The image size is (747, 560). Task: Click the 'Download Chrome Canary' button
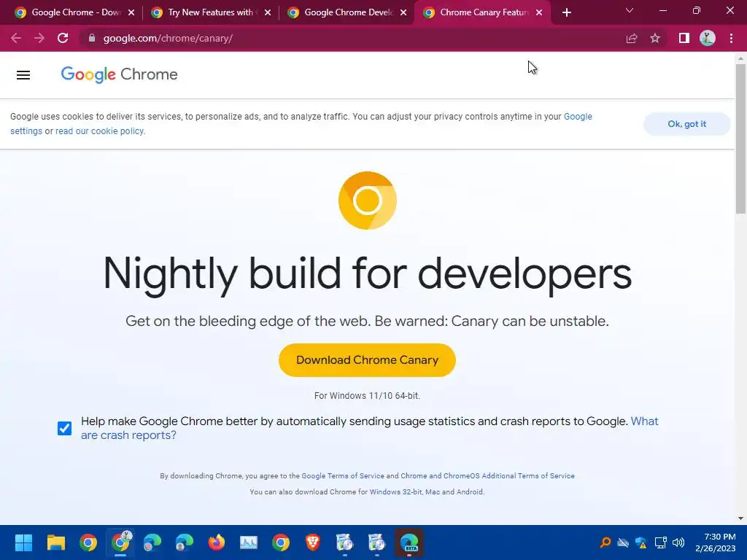[x=367, y=360]
